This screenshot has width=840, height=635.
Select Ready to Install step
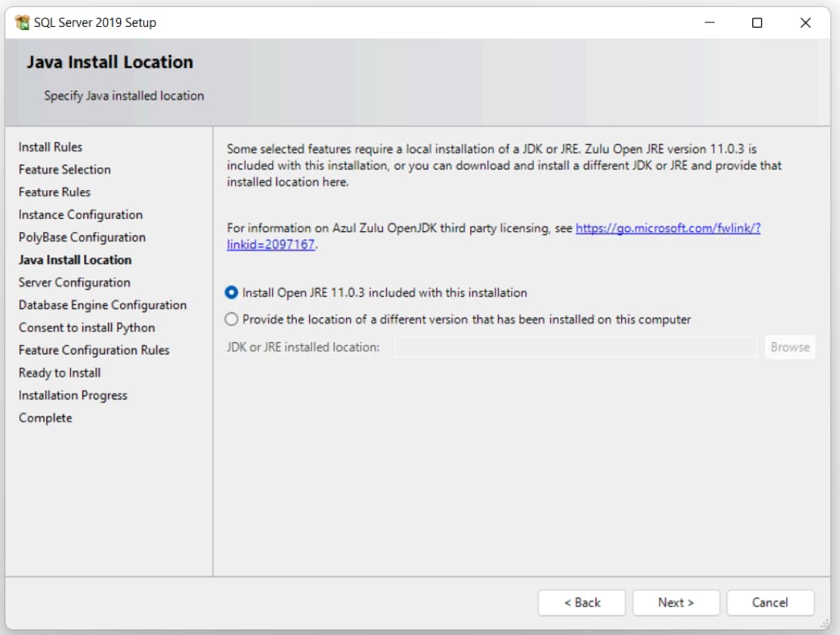60,373
